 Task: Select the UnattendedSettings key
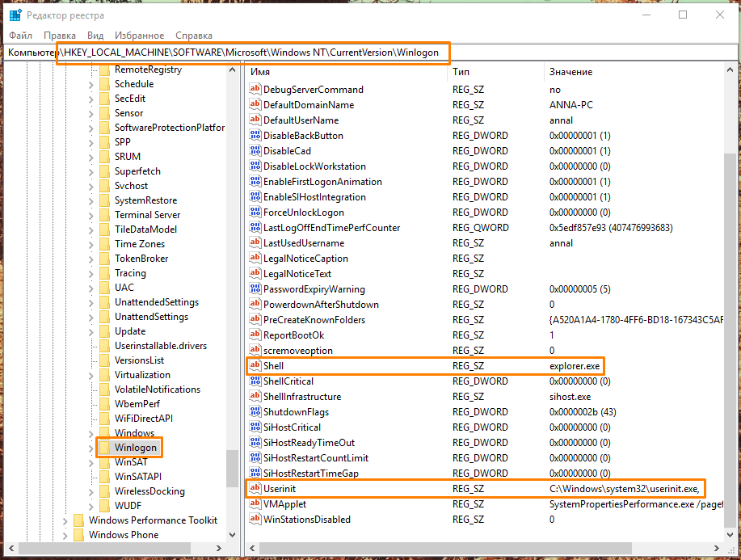(157, 302)
